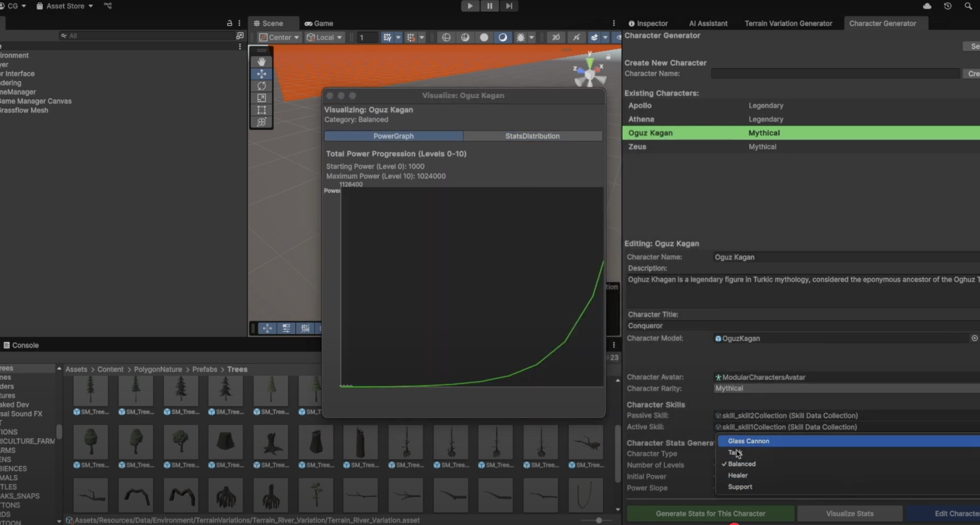Open grid visibility options dropdown arrow
Screen dimensions: 980x525
coord(398,37)
